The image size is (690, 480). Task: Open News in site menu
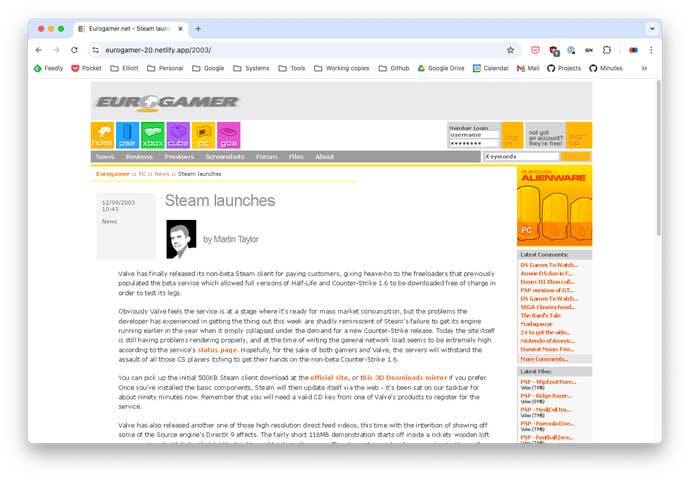pyautogui.click(x=105, y=157)
